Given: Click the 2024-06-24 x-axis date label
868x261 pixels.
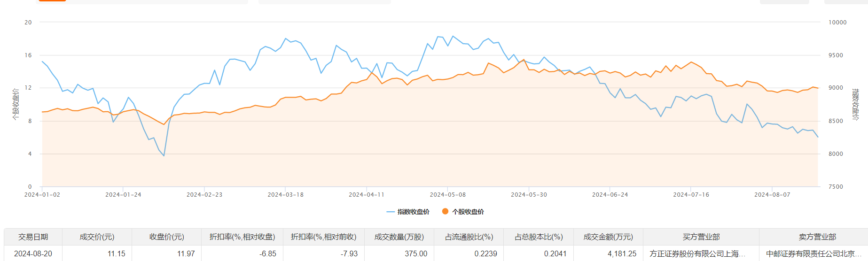Looking at the screenshot, I should tap(610, 195).
